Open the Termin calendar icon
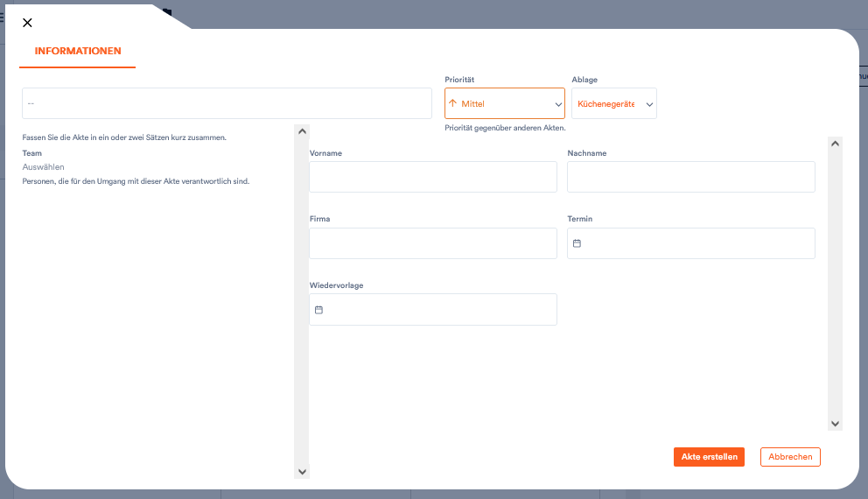This screenshot has width=868, height=499. pos(577,243)
